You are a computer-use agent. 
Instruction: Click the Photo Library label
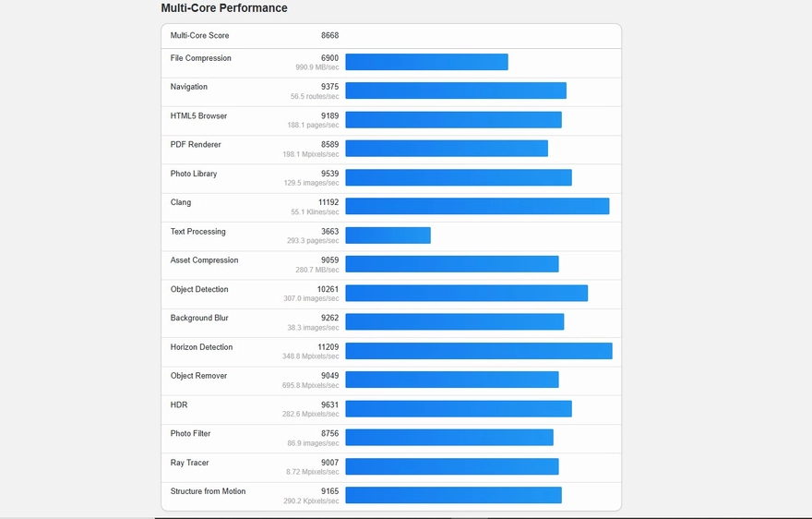coord(194,174)
